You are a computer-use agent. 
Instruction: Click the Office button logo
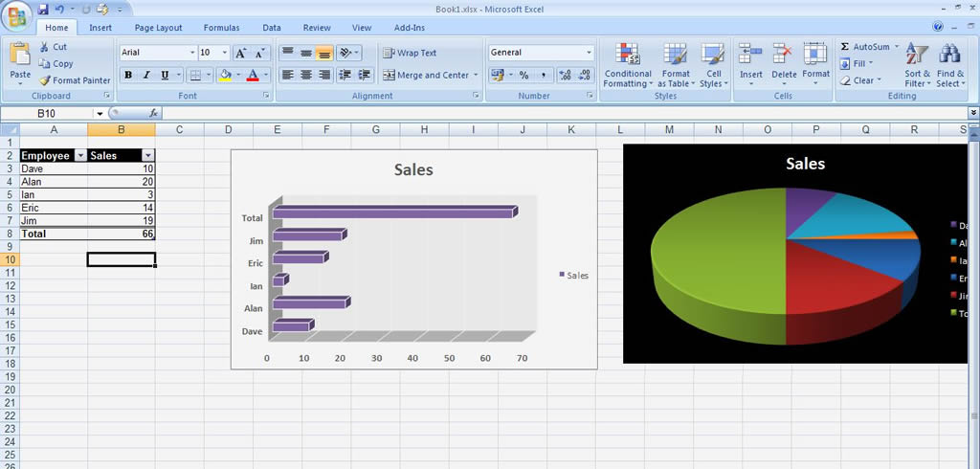click(x=17, y=16)
